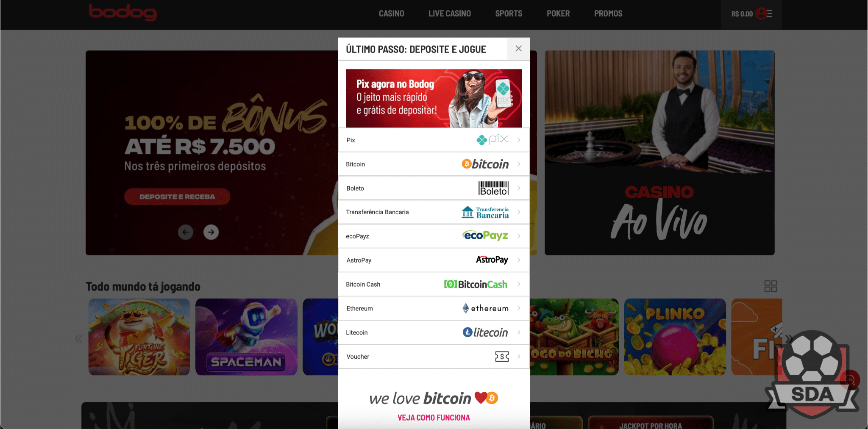The width and height of the screenshot is (868, 429).
Task: Select the Boleto barcode icon
Action: (494, 188)
